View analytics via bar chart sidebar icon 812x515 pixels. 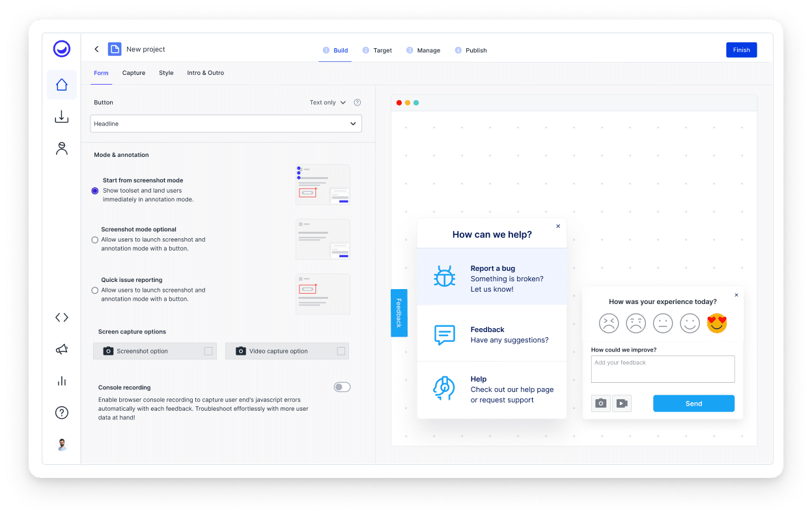61,381
